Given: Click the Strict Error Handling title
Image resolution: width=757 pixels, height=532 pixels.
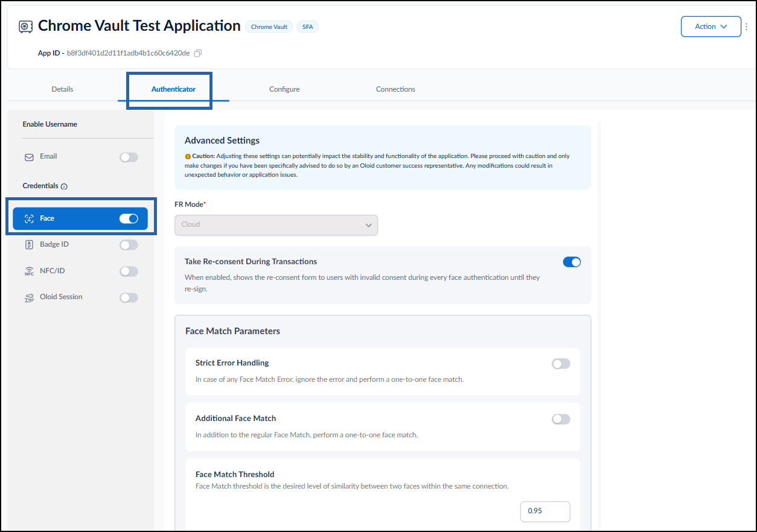Looking at the screenshot, I should (x=232, y=363).
